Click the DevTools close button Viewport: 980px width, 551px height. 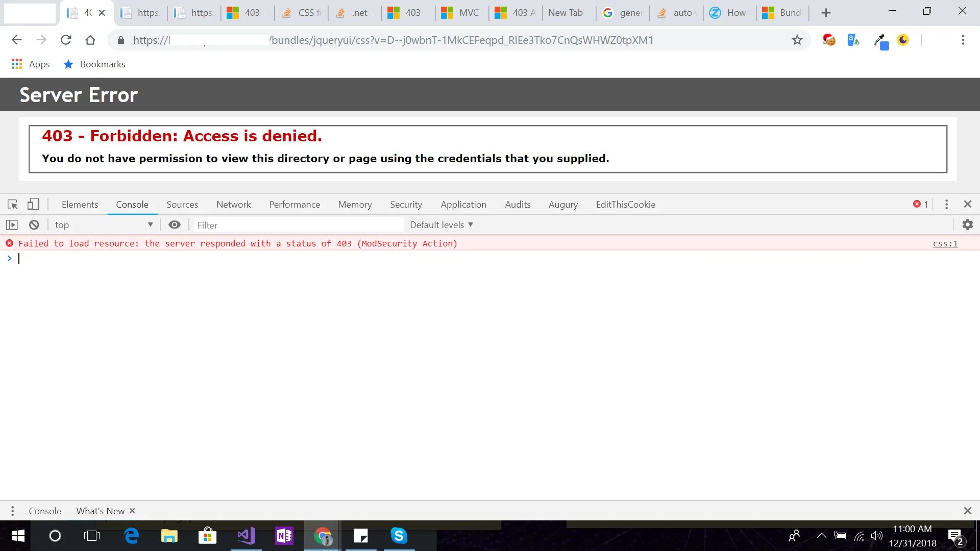pos(967,204)
